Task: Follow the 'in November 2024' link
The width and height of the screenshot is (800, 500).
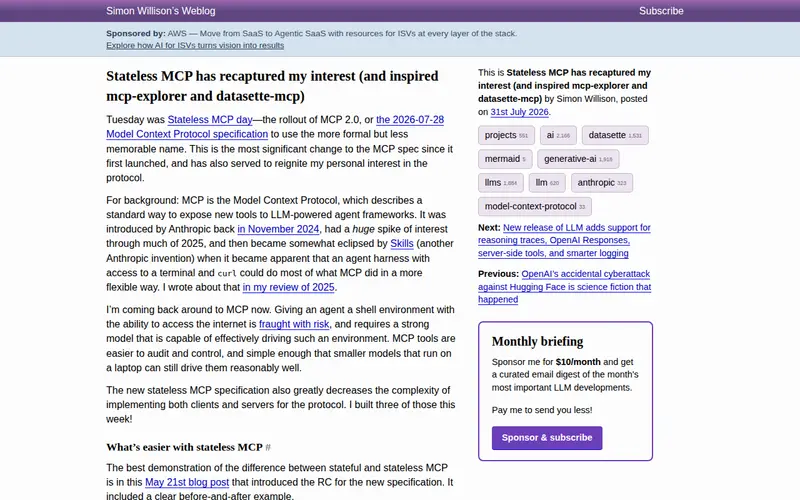Action: 278,229
